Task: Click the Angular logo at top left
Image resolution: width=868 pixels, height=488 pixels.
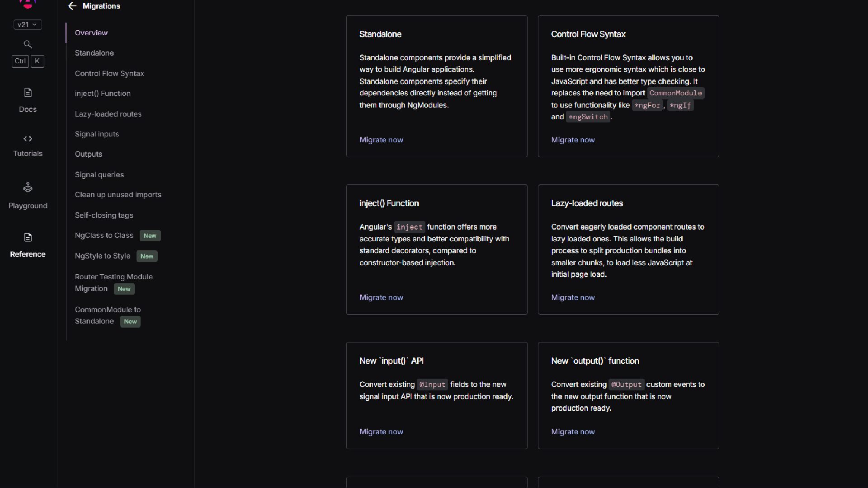Action: click(x=28, y=4)
